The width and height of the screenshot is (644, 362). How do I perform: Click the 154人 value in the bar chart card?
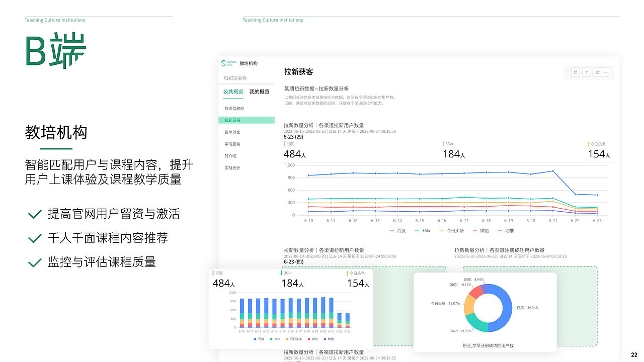[x=358, y=284]
